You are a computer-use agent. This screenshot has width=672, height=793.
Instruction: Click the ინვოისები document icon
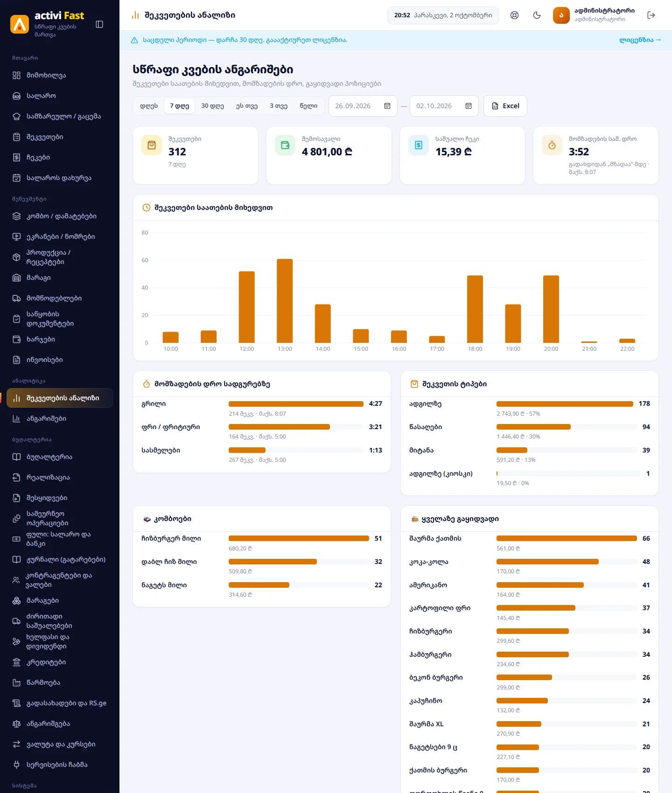click(16, 360)
